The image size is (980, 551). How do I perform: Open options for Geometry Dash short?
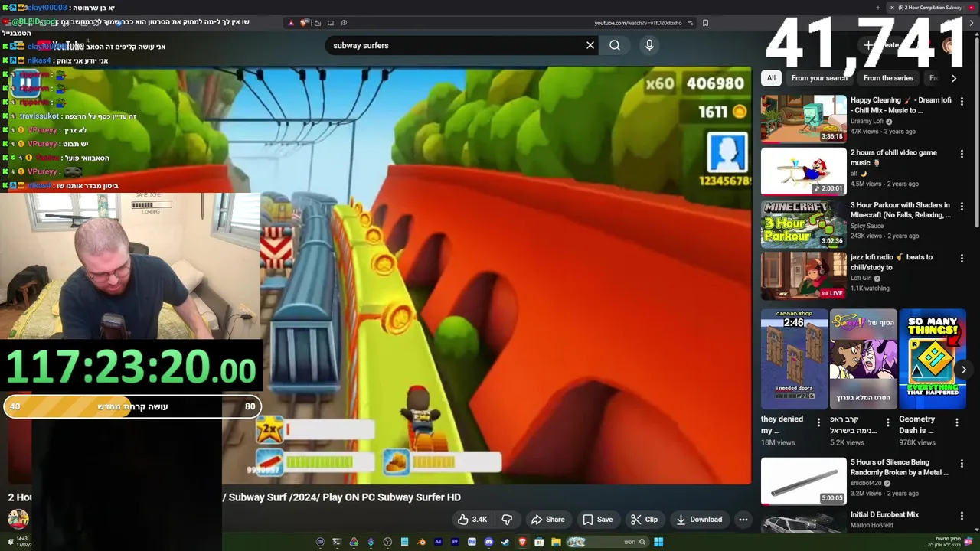pyautogui.click(x=958, y=422)
